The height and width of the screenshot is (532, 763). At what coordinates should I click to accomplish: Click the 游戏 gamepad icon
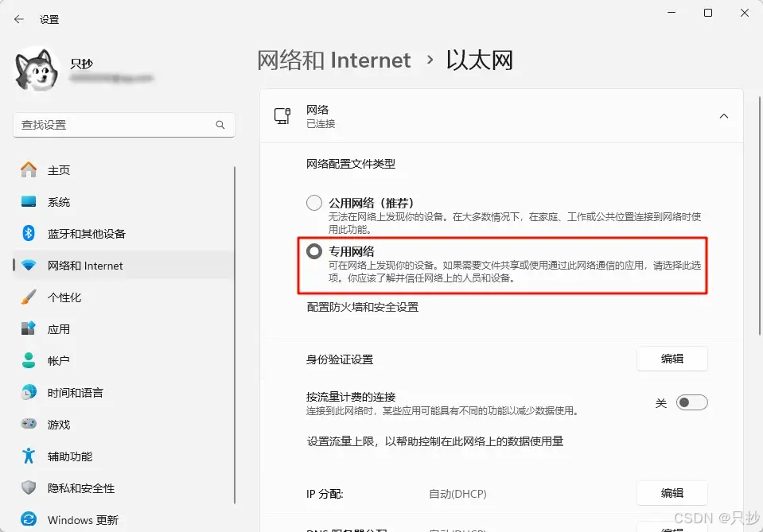point(29,424)
